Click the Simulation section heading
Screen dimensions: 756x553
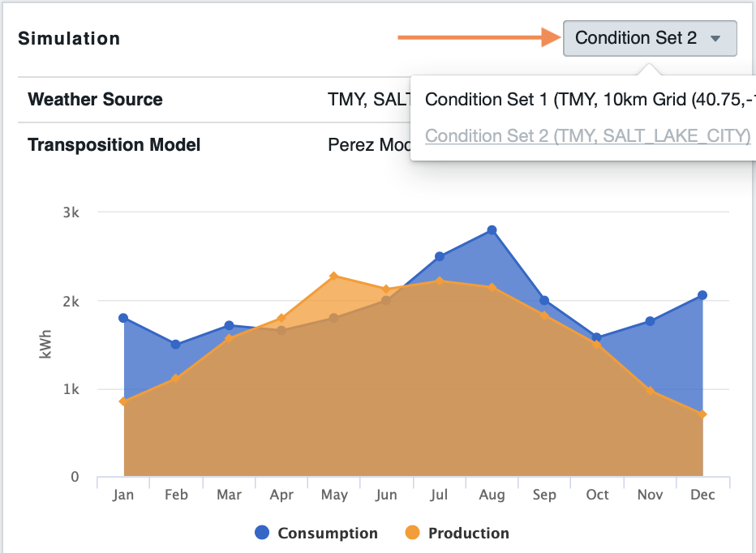pos(69,38)
